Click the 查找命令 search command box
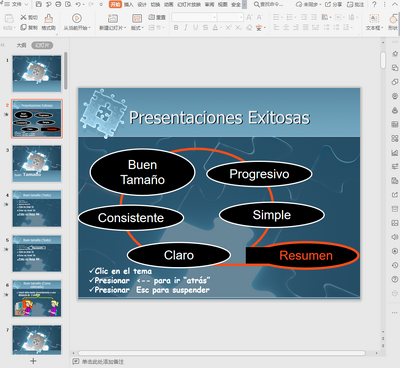The image size is (400, 368). pyautogui.click(x=269, y=5)
